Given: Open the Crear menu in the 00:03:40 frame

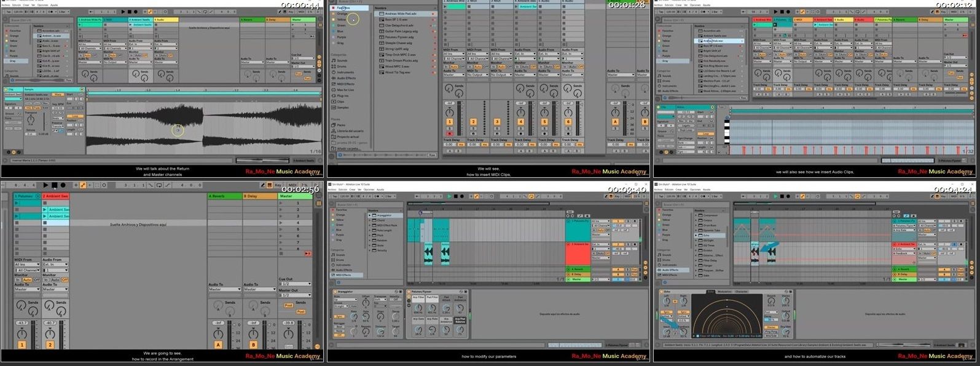Looking at the screenshot, I should (x=353, y=189).
